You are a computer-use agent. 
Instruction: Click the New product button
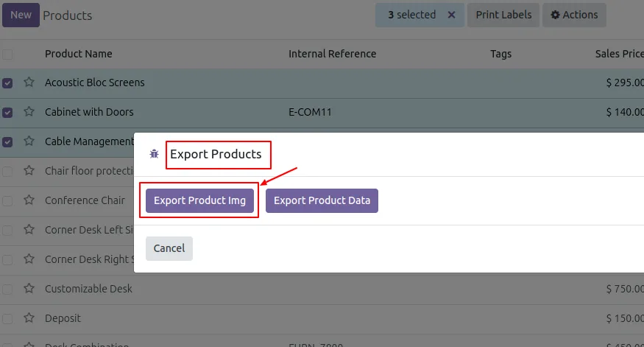pyautogui.click(x=21, y=15)
